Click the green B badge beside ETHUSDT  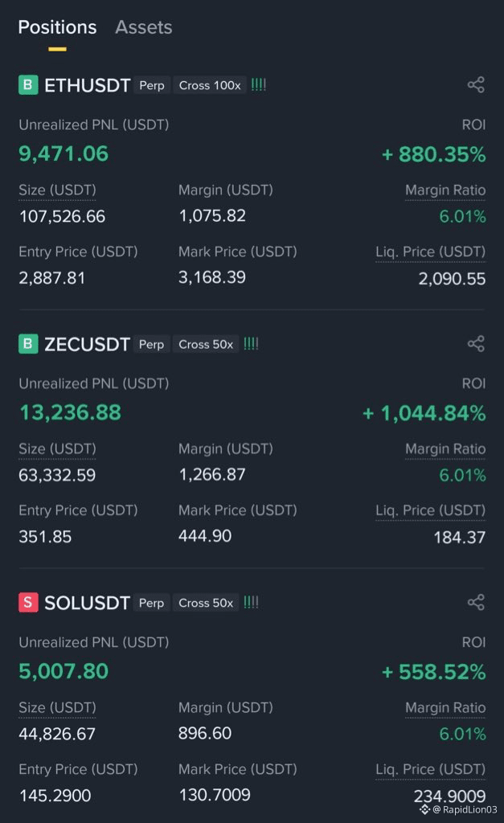tap(28, 85)
